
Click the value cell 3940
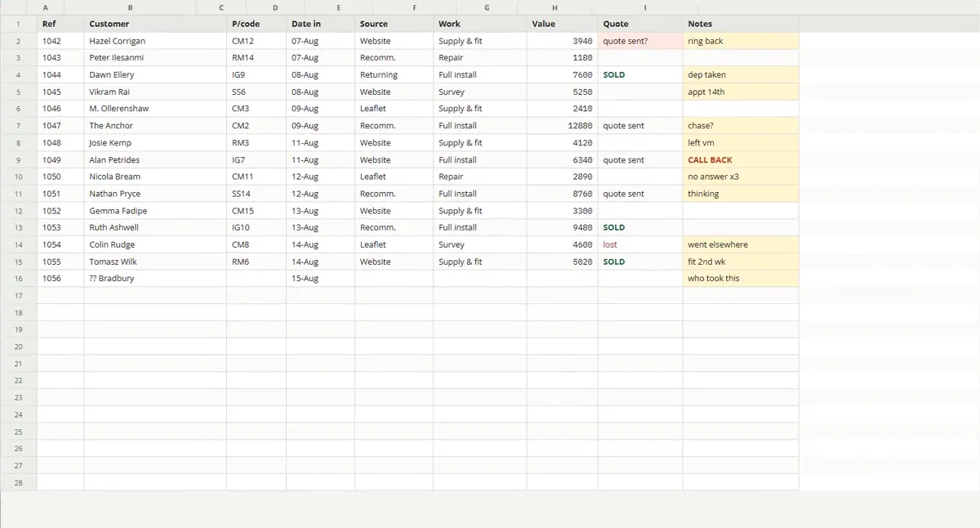point(562,41)
